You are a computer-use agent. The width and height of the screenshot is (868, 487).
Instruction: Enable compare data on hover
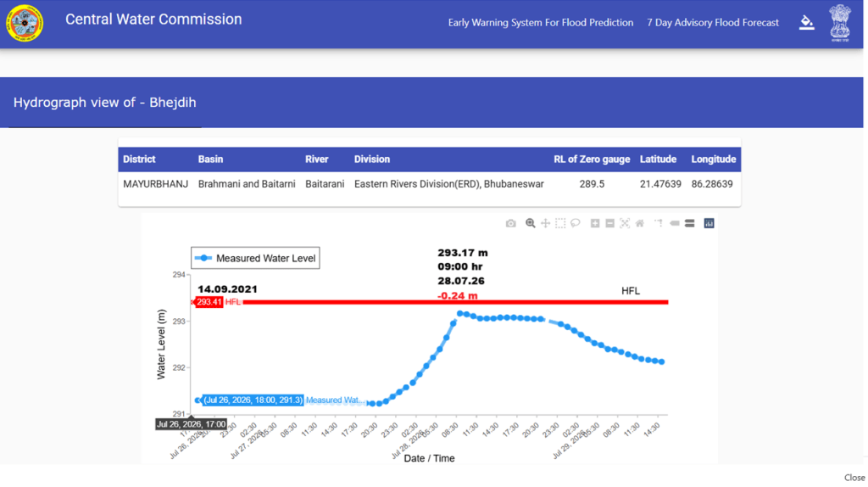pyautogui.click(x=690, y=223)
